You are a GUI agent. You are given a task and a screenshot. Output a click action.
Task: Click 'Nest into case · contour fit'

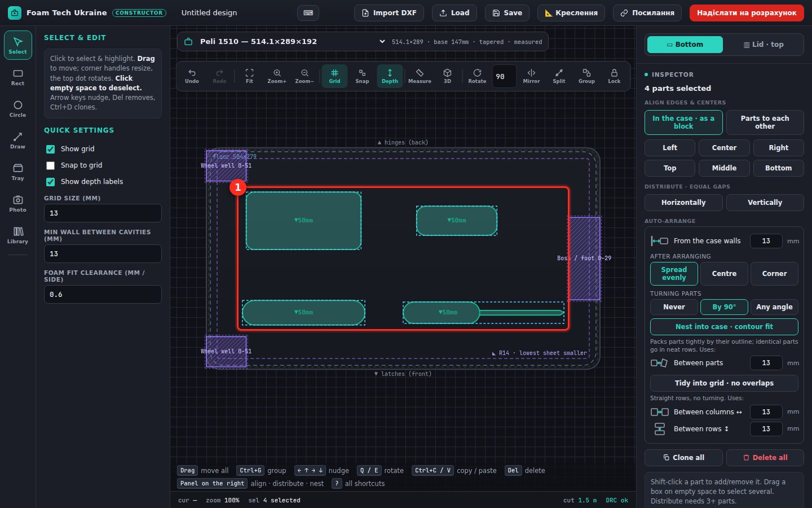pyautogui.click(x=724, y=327)
